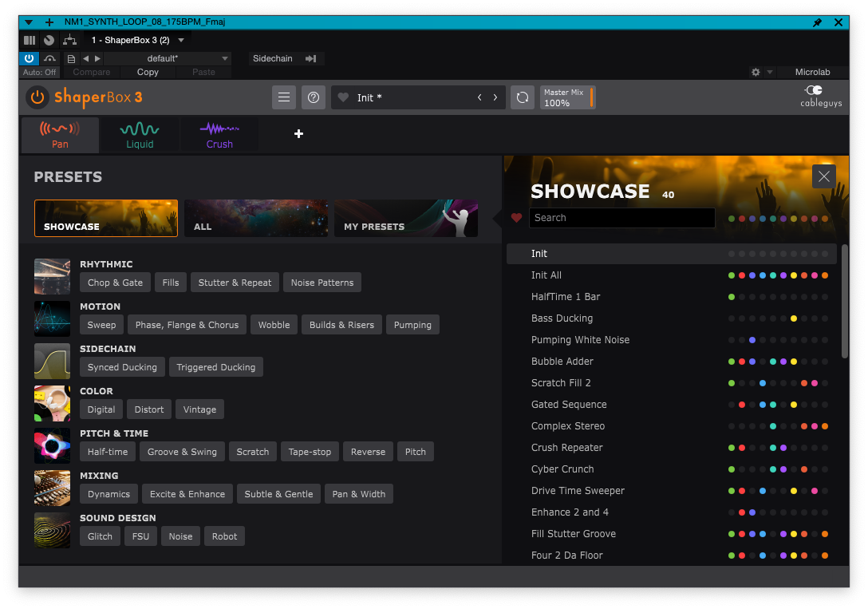This screenshot has height=609, width=868.
Task: Open title bar dropdown triangle menu
Action: (x=29, y=22)
